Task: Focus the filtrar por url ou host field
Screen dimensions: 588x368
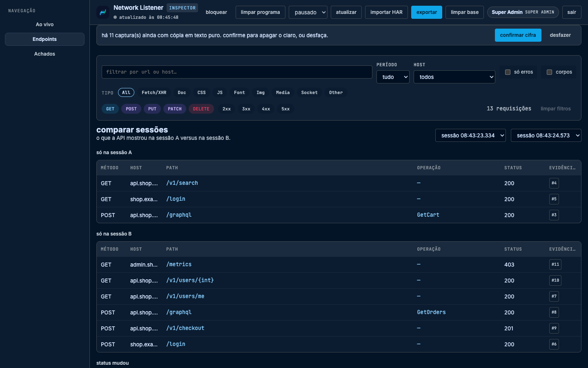Action: (237, 72)
